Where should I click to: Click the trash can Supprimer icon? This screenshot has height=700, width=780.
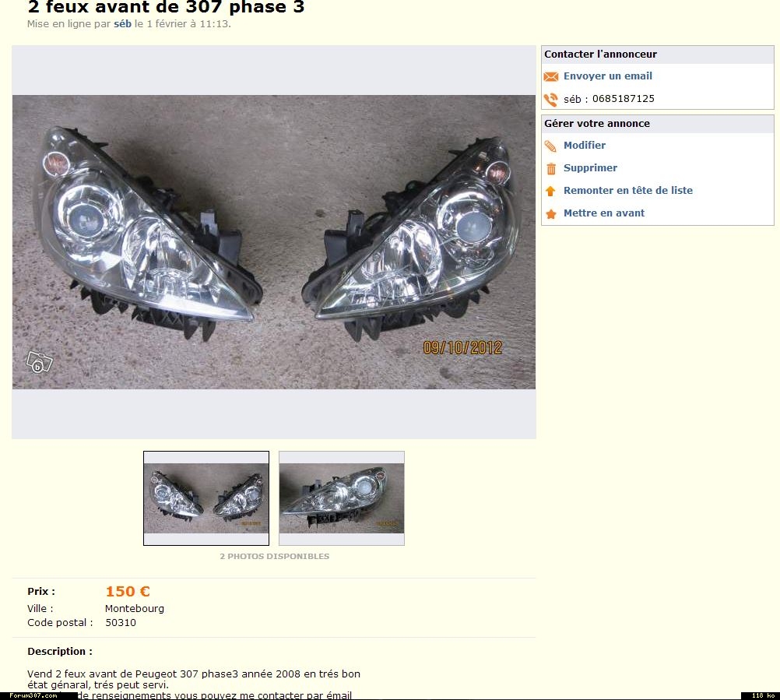551,169
